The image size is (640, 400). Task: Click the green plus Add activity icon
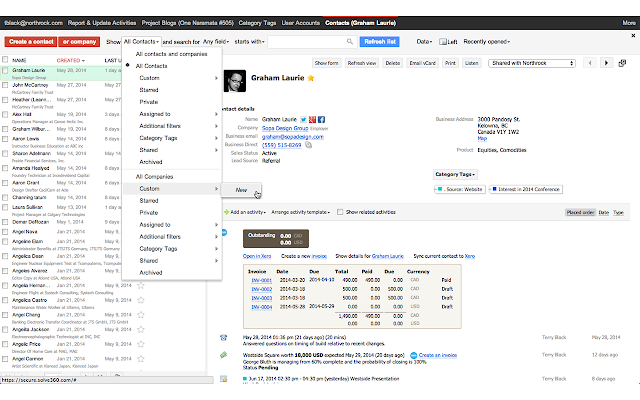(x=227, y=212)
